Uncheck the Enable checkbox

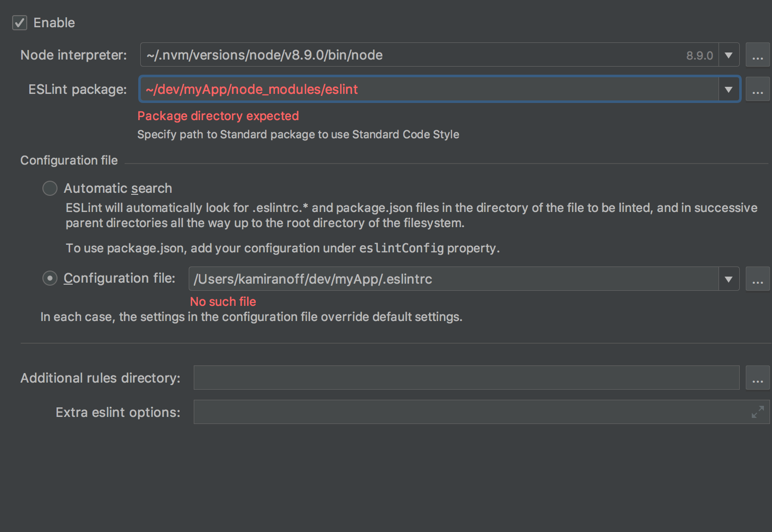coord(20,23)
